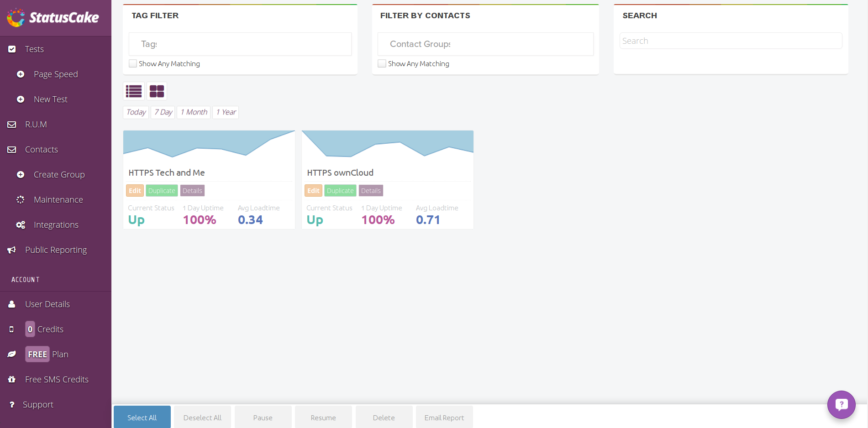Click the Pause button
This screenshot has height=428, width=868.
pyautogui.click(x=263, y=417)
